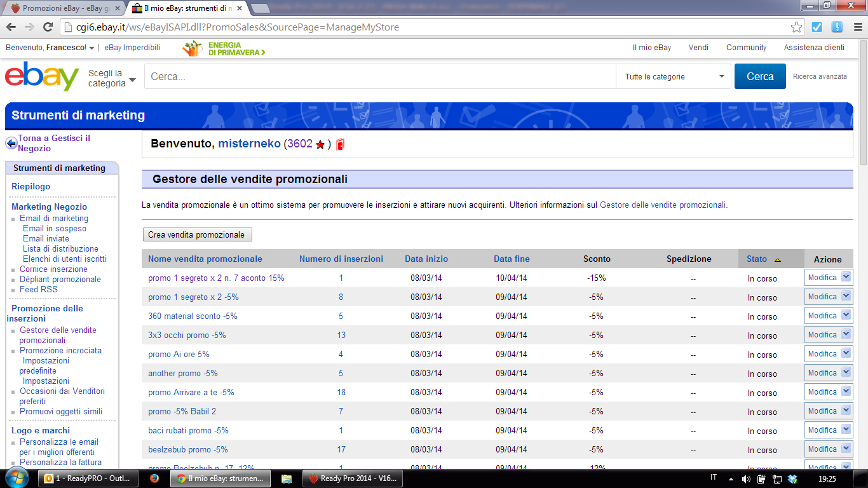Open action dropdown arrow for promo Ai ore 5%
Image resolution: width=868 pixels, height=488 pixels.
point(846,353)
